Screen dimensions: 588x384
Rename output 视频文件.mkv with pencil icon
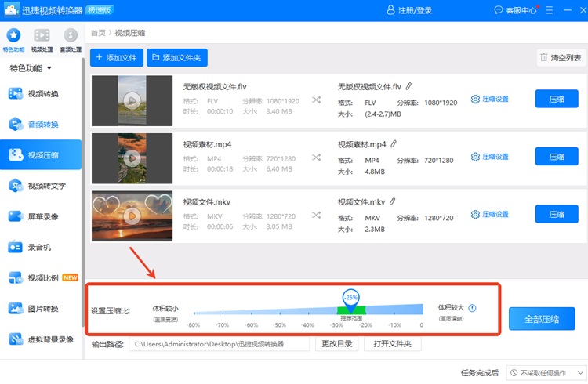click(x=392, y=201)
